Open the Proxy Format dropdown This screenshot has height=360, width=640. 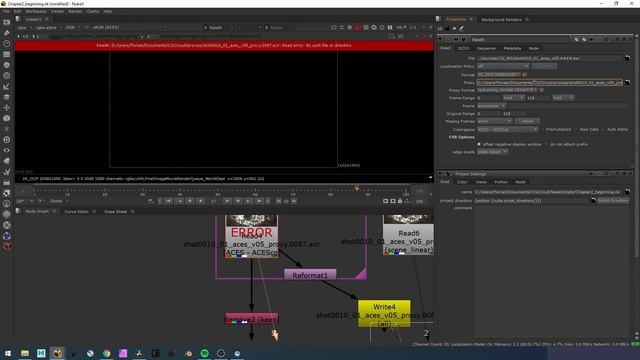click(x=507, y=90)
